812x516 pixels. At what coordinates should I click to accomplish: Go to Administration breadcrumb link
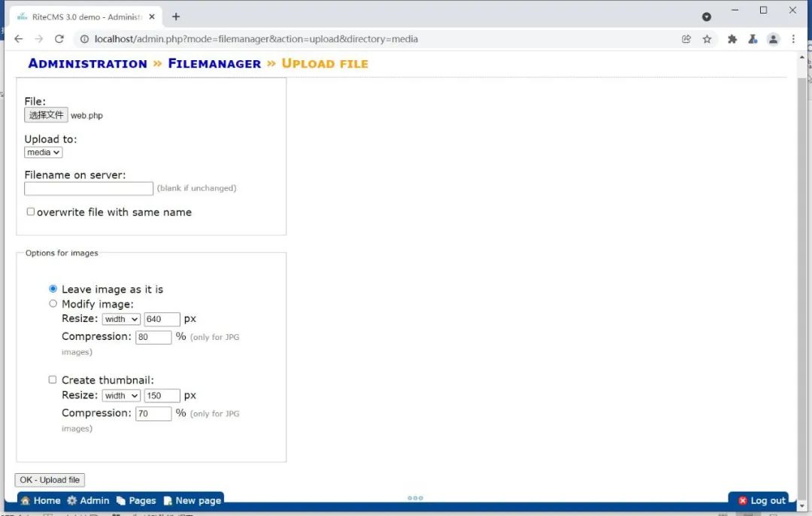click(87, 64)
